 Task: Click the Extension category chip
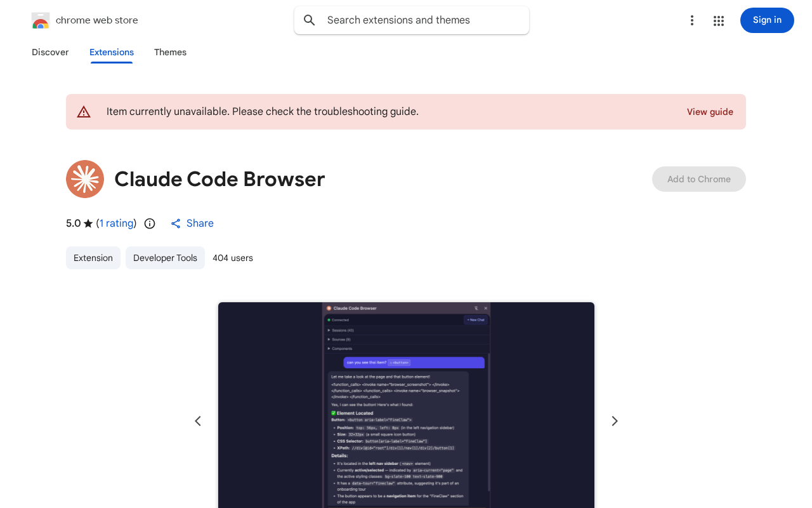[93, 258]
